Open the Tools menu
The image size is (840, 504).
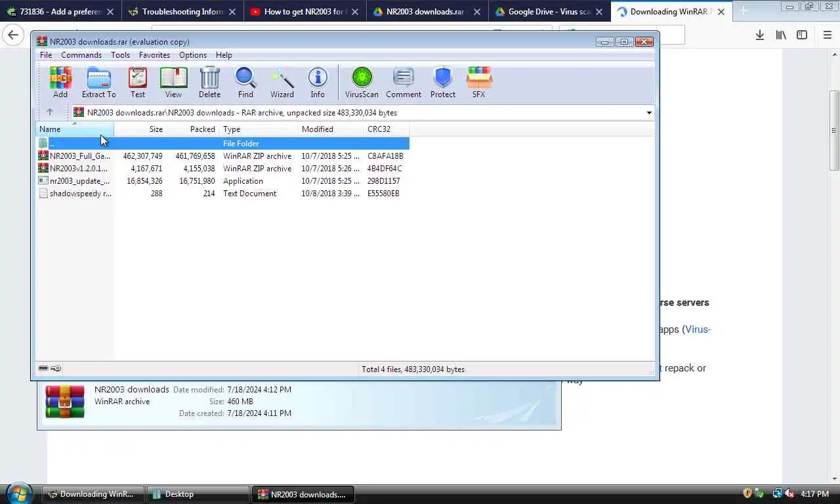coord(120,55)
